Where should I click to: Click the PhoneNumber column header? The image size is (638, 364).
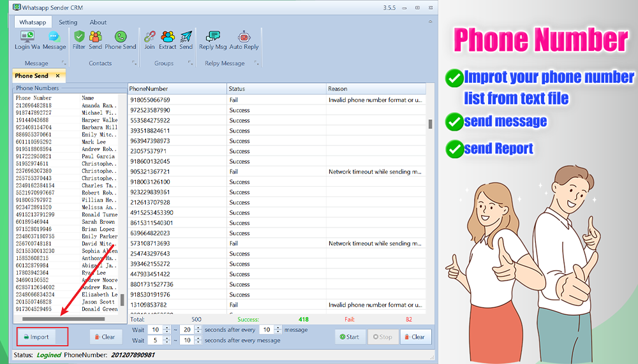pyautogui.click(x=177, y=89)
